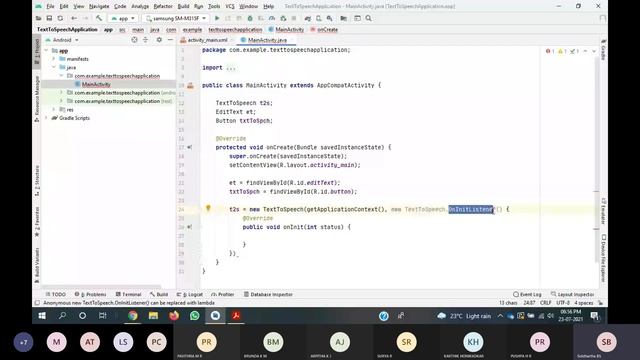
Task: Click the Stop button in toolbar
Action: [293, 18]
